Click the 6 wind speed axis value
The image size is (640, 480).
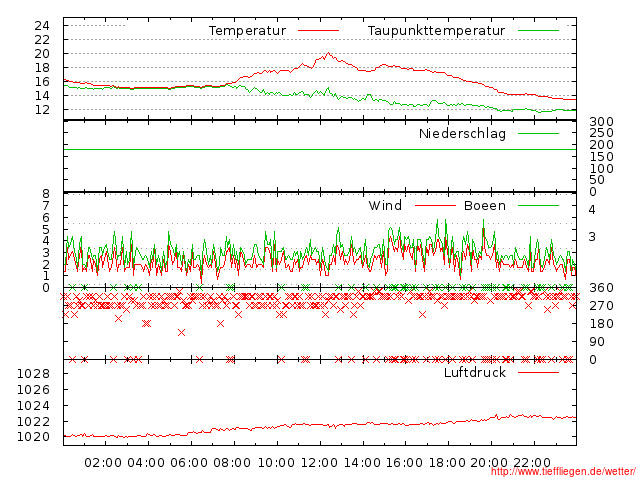[46, 218]
